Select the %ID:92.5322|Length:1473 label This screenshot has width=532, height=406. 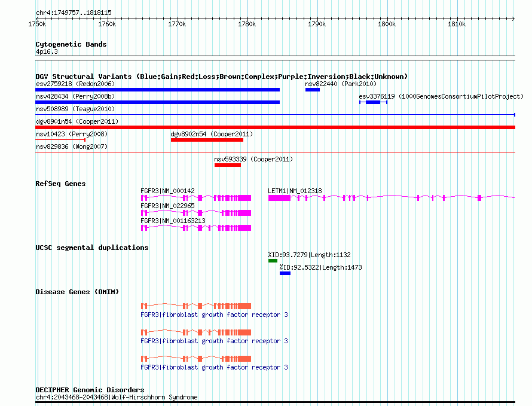(320, 267)
